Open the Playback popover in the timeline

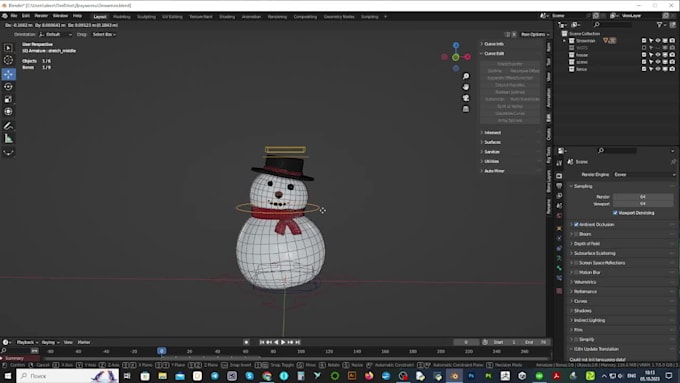coord(27,342)
